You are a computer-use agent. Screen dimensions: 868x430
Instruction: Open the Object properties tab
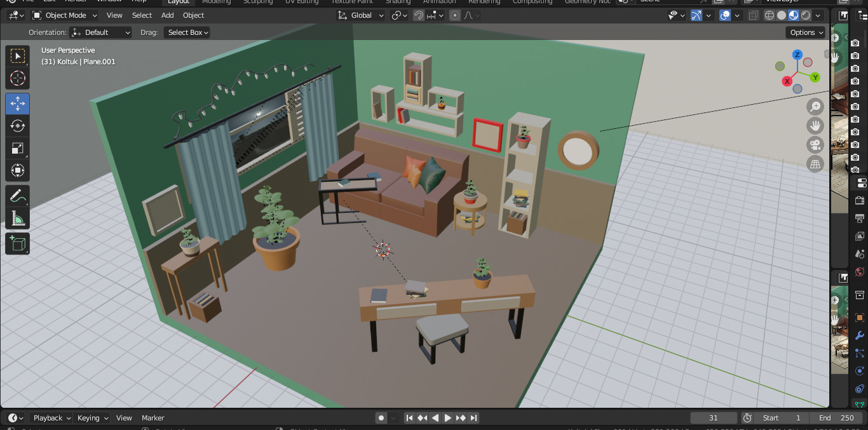pyautogui.click(x=860, y=318)
